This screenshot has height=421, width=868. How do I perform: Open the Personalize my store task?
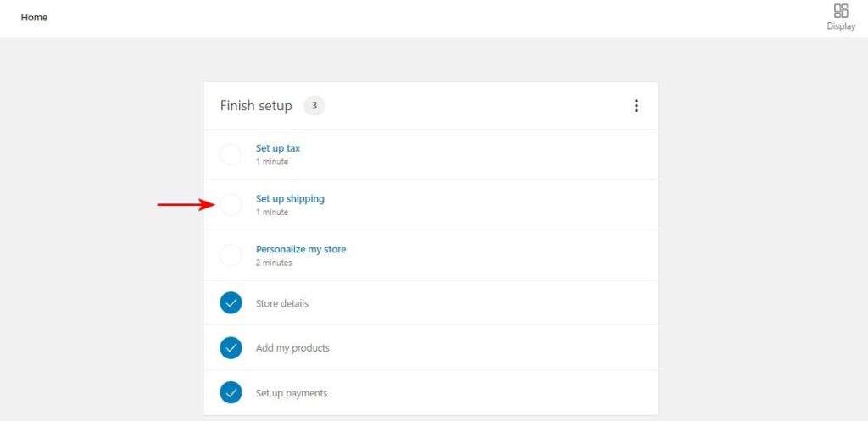click(x=301, y=250)
